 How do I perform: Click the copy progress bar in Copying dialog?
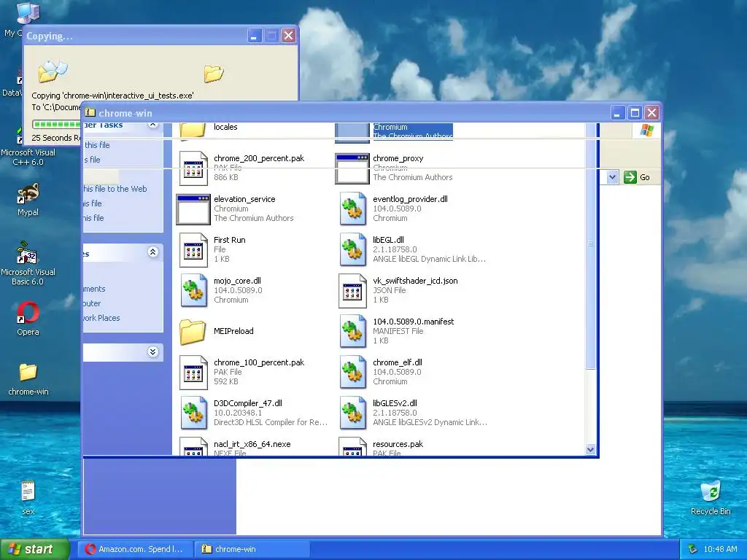[56, 124]
